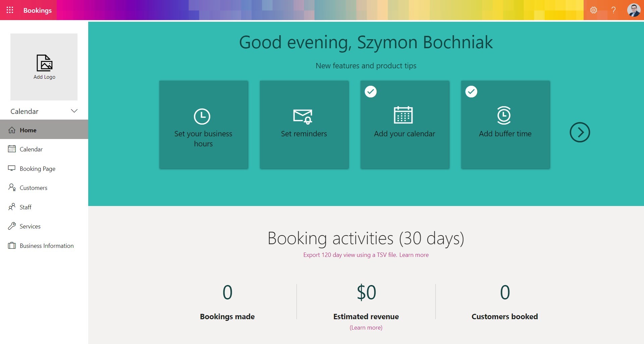Open the Set reminders label
The width and height of the screenshot is (644, 344).
304,134
